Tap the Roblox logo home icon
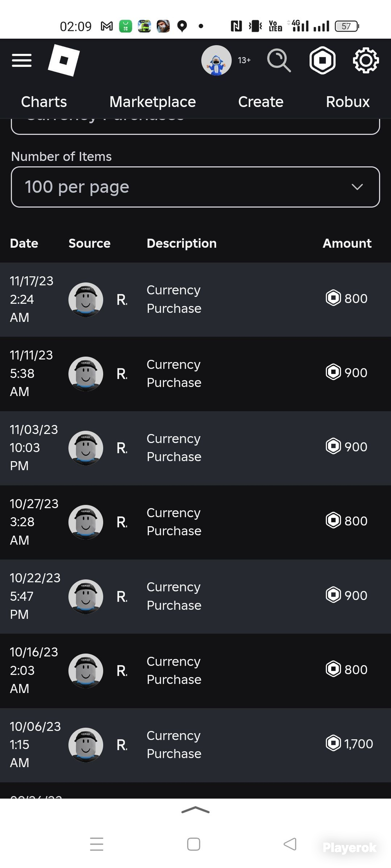Viewport: 391px width, 868px height. coord(64,60)
